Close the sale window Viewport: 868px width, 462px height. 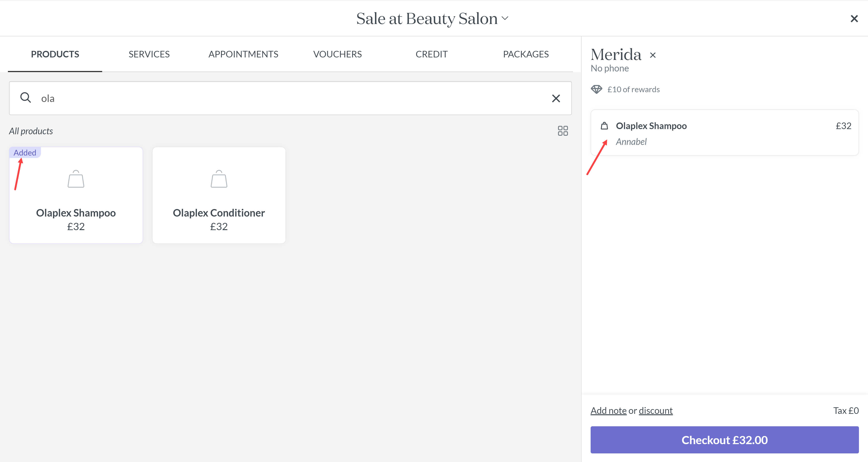pos(854,19)
